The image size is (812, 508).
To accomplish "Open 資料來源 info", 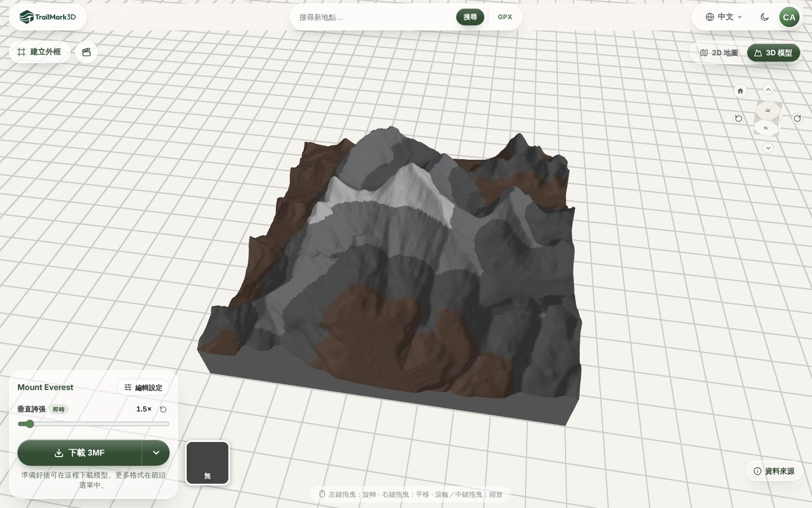I will coord(774,471).
